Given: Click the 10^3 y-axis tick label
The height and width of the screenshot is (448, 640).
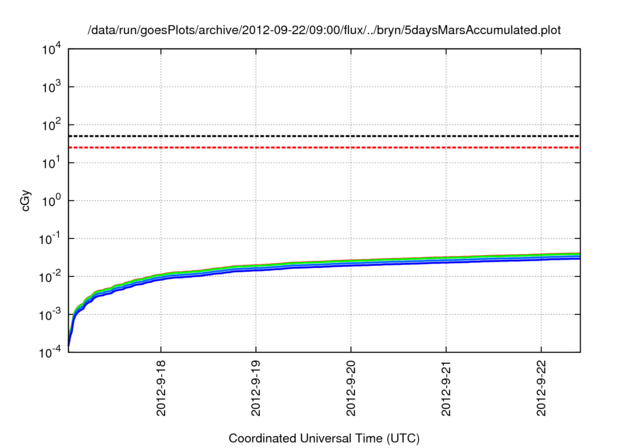Looking at the screenshot, I should pos(51,87).
